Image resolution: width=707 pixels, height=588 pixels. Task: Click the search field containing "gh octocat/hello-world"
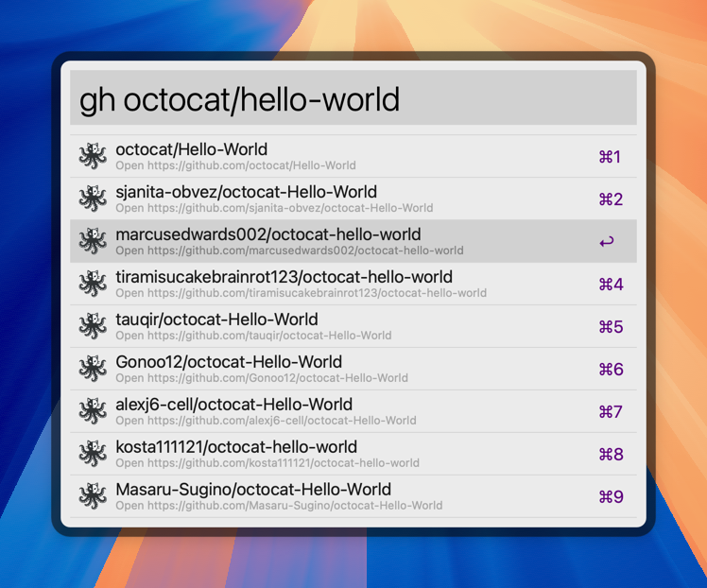[x=353, y=97]
